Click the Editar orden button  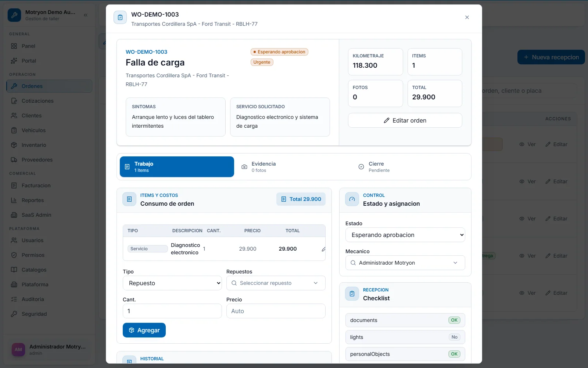pos(405,120)
